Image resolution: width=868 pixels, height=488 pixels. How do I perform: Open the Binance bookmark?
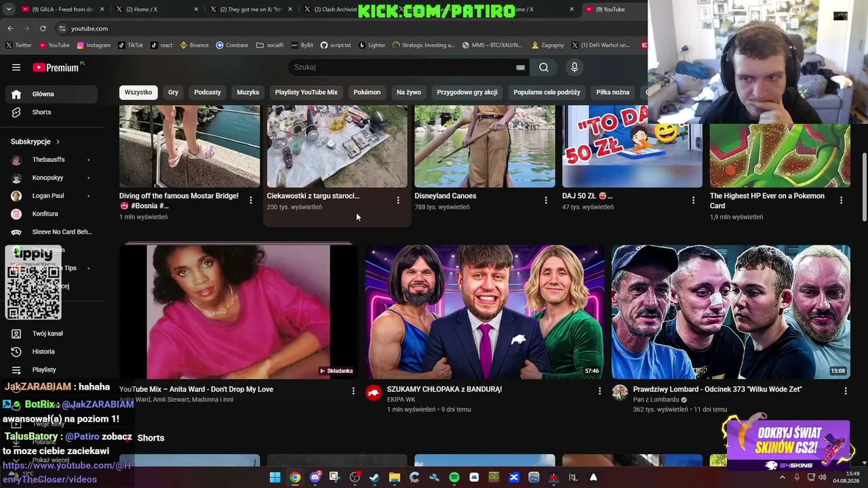194,45
